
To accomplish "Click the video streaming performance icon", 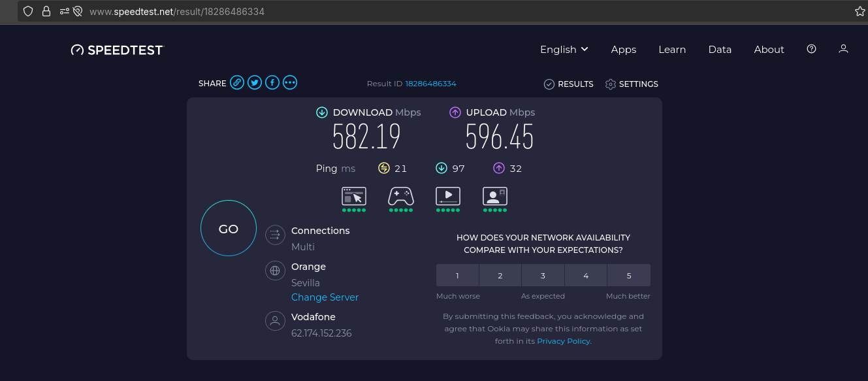I will [x=448, y=196].
